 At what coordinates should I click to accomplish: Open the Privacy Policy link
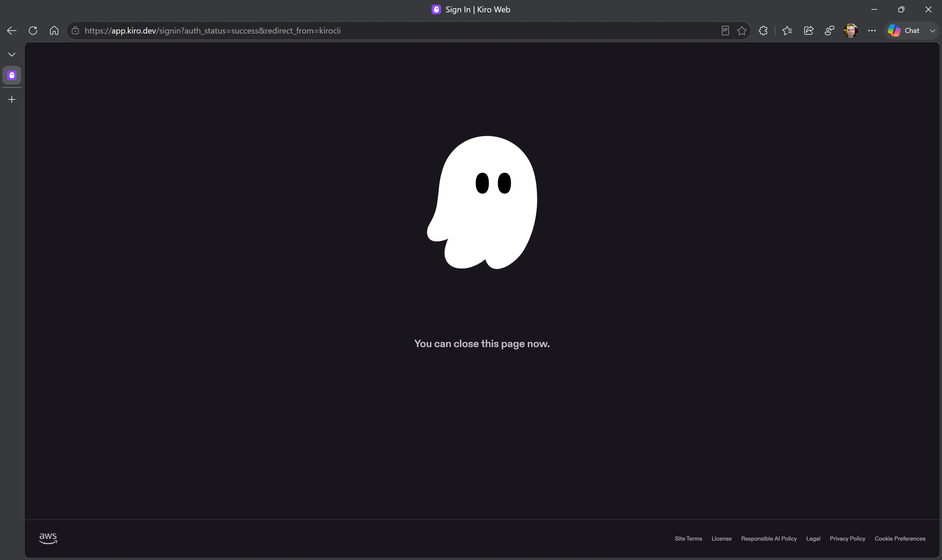pyautogui.click(x=847, y=539)
